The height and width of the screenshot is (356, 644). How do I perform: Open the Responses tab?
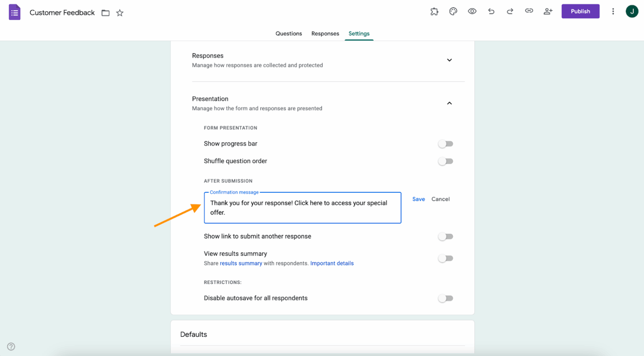(x=325, y=34)
